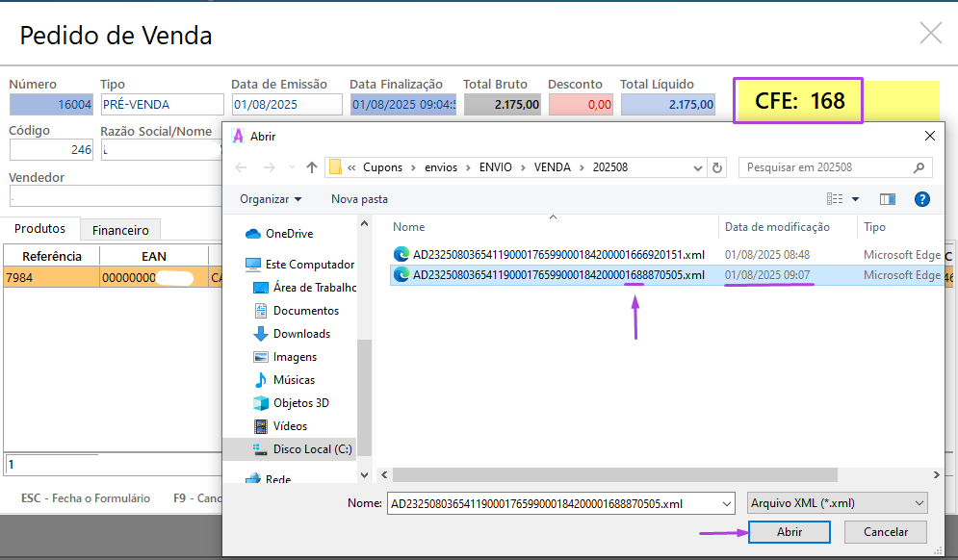958x560 pixels.
Task: Click the Abrir button
Action: (x=790, y=532)
